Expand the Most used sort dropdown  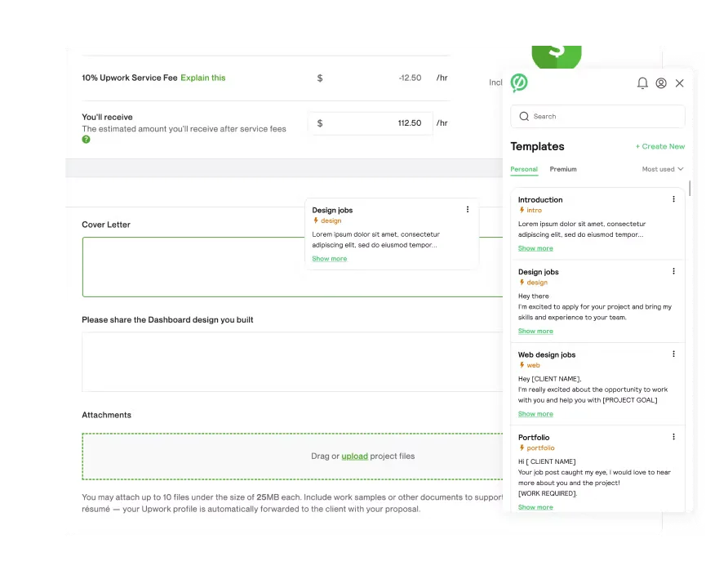663,169
